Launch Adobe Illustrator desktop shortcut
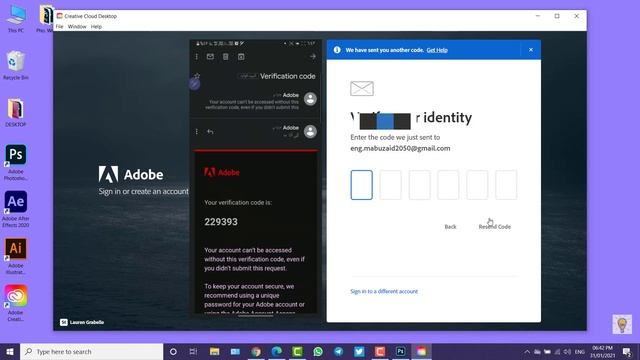This screenshot has height=360, width=640. coord(16,256)
